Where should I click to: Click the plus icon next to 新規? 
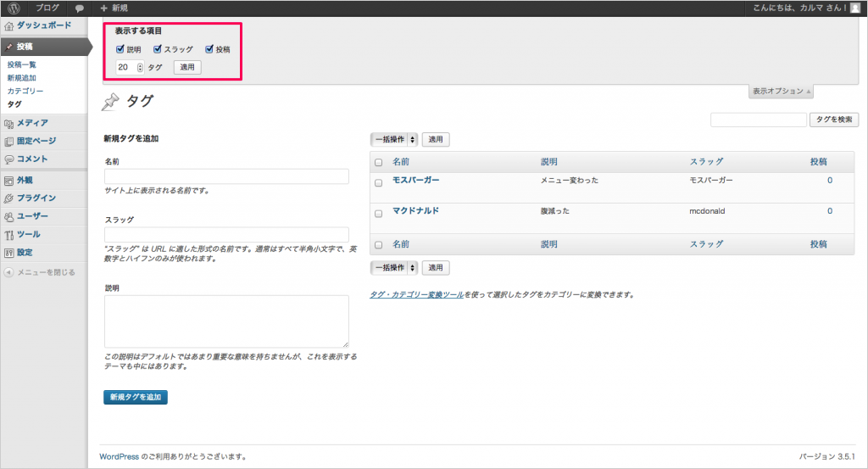pos(103,8)
